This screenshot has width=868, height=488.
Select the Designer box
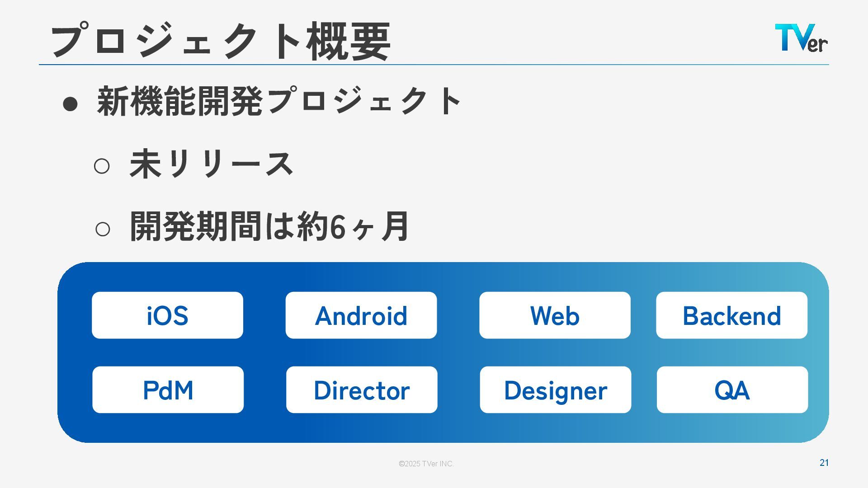click(x=555, y=389)
